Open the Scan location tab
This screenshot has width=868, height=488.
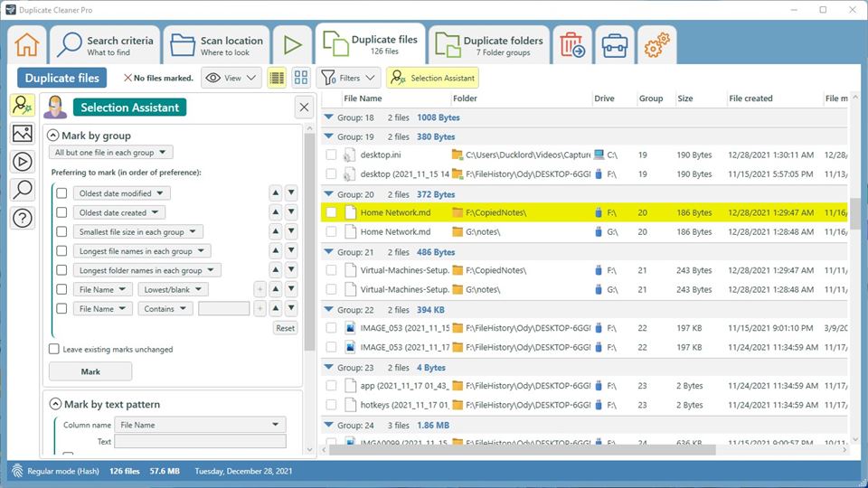point(217,45)
